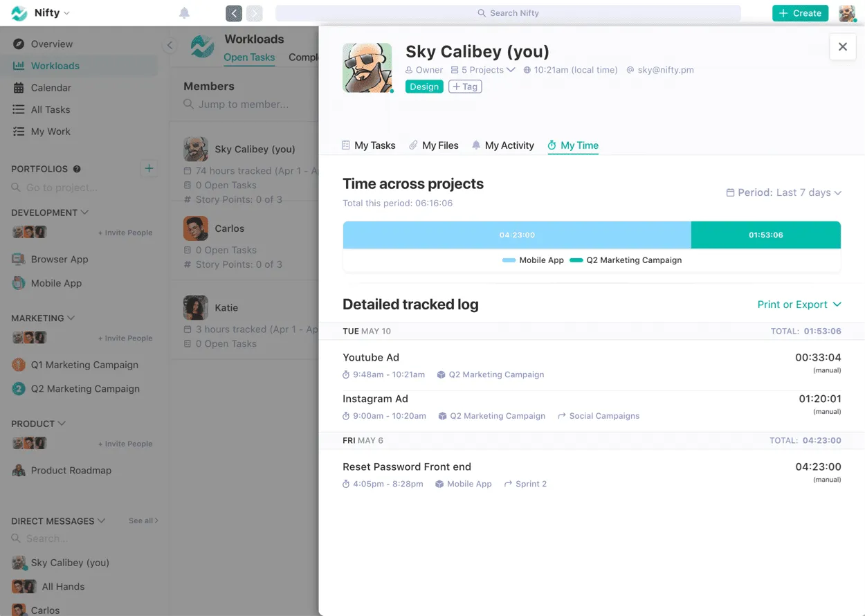Click the Jump to member search field
This screenshot has width=865, height=616.
coord(242,104)
